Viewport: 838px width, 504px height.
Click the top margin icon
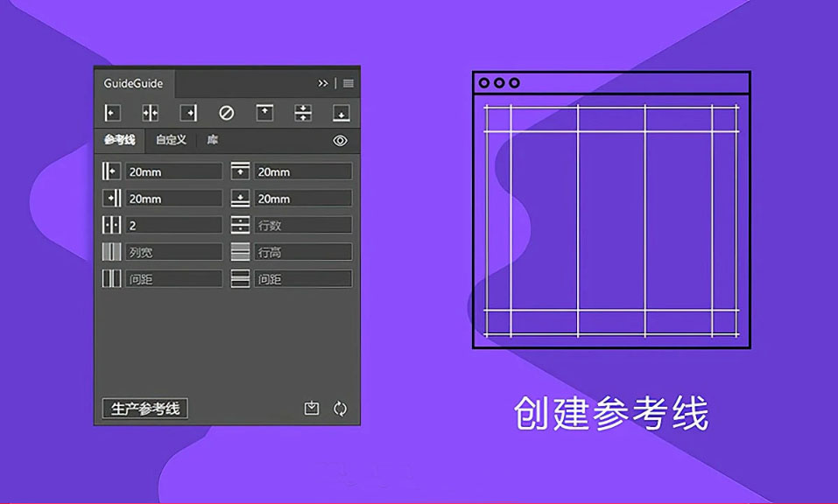coord(240,171)
